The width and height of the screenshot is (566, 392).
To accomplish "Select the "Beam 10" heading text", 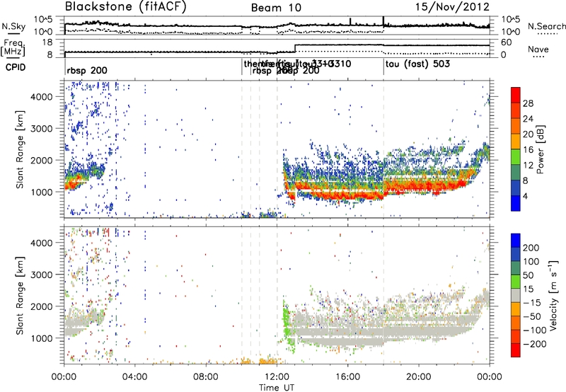I will [x=276, y=8].
